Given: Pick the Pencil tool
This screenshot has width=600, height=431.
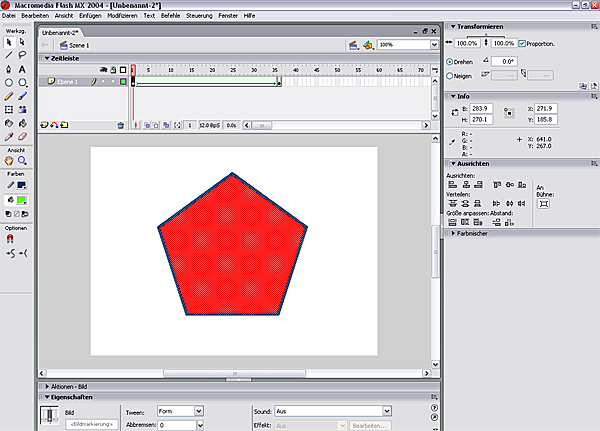Looking at the screenshot, I should tap(8, 96).
